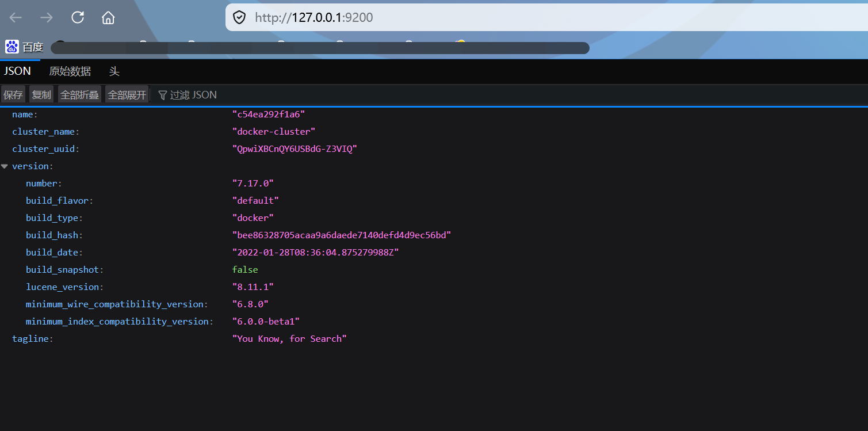Select the cluster_name value docker-cluster
The width and height of the screenshot is (868, 431).
(x=274, y=132)
